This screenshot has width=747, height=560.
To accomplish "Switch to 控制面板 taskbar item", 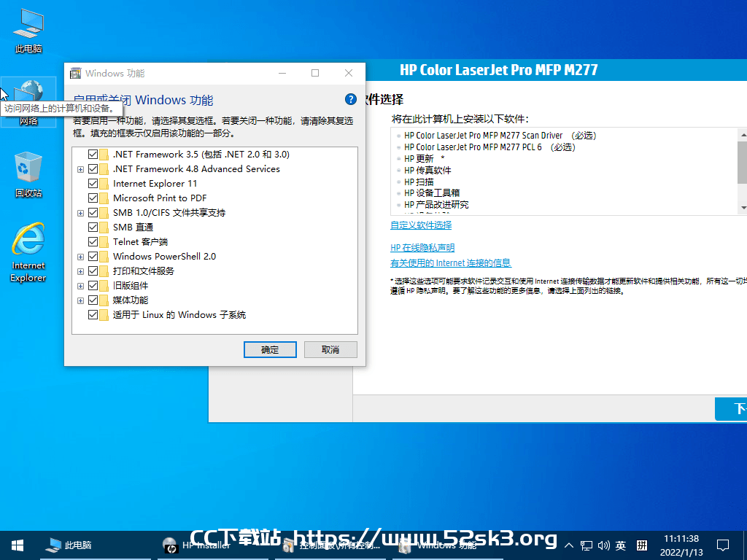I will tap(332, 545).
